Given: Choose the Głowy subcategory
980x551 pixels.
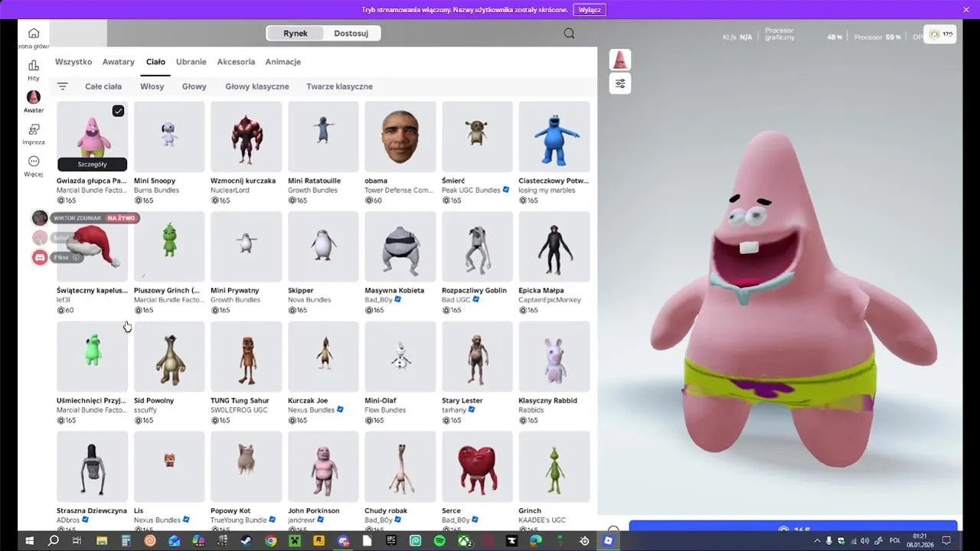Looking at the screenshot, I should tap(194, 86).
